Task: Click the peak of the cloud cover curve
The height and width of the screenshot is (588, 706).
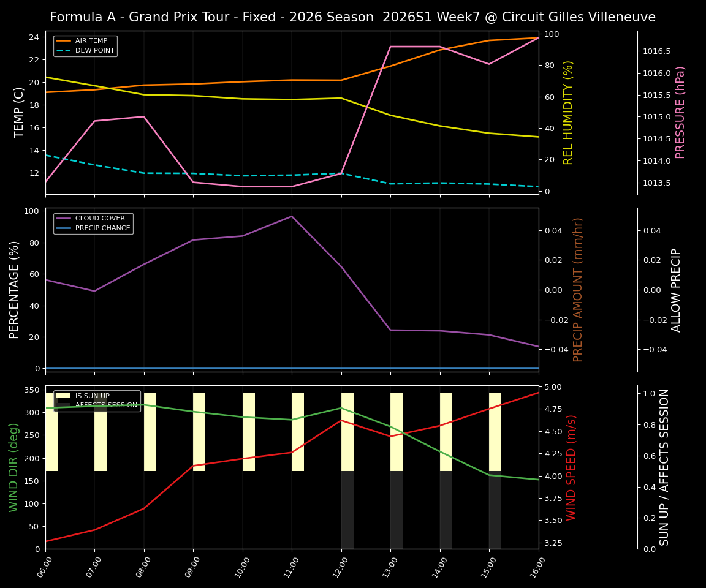Action: point(292,216)
